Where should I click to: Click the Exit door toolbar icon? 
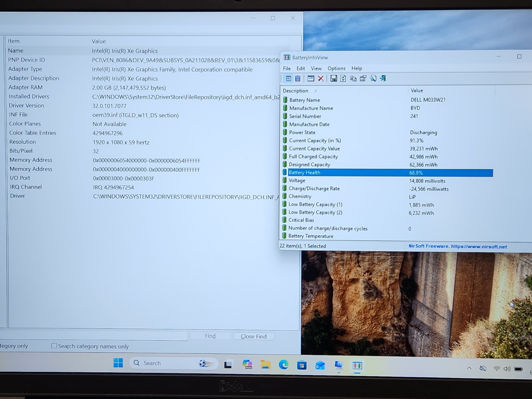point(383,78)
